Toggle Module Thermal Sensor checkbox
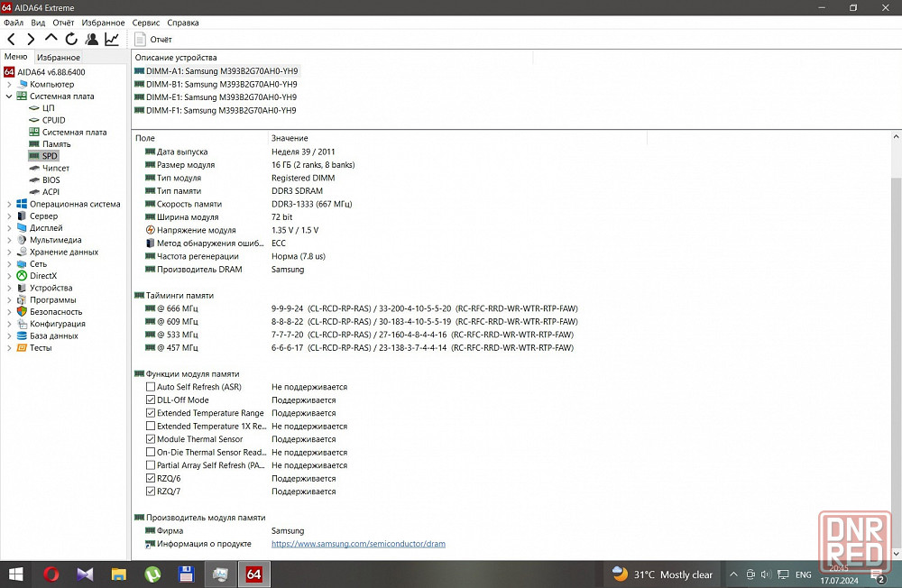The image size is (902, 588). [151, 439]
